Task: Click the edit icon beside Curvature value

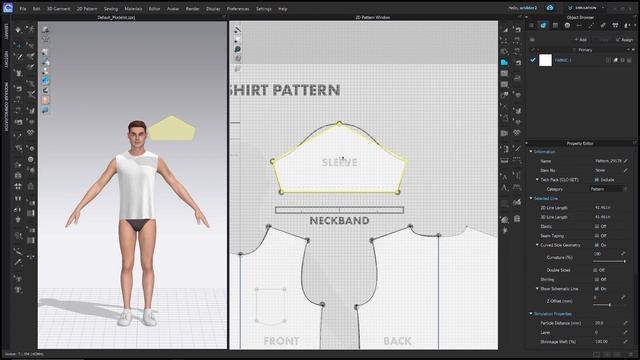Action: [623, 253]
